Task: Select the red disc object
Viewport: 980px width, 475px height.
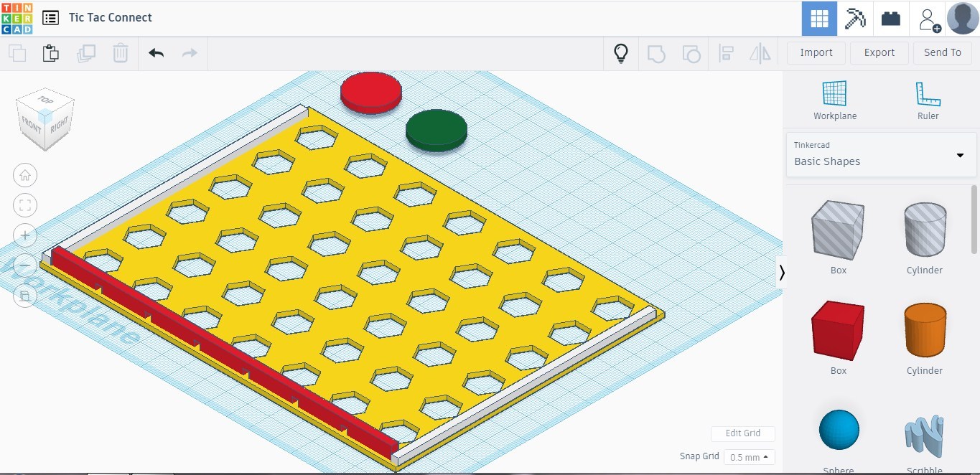Action: point(371,93)
